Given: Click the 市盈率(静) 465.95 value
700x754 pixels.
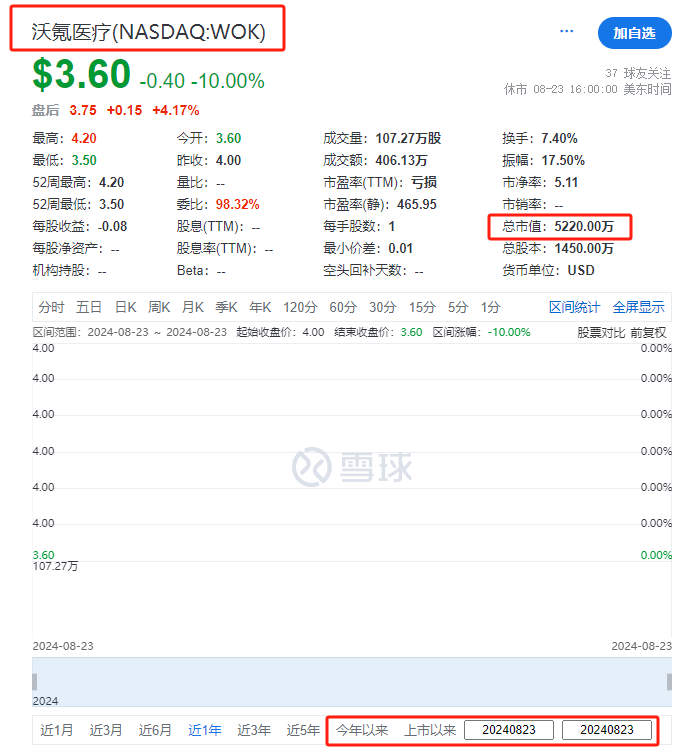Looking at the screenshot, I should (416, 204).
